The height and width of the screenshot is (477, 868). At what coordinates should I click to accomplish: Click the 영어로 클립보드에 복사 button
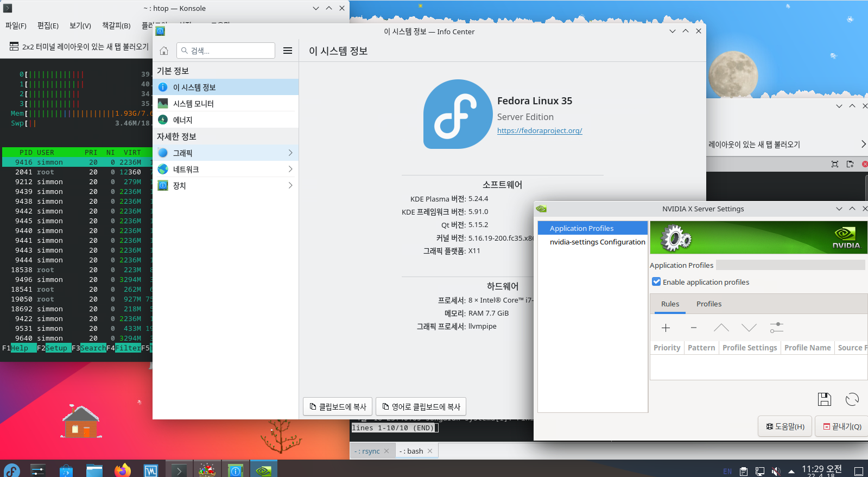tap(421, 406)
